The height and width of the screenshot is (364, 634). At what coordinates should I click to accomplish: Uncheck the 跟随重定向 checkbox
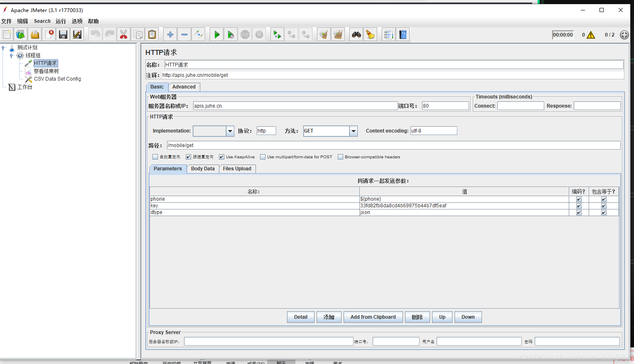188,157
